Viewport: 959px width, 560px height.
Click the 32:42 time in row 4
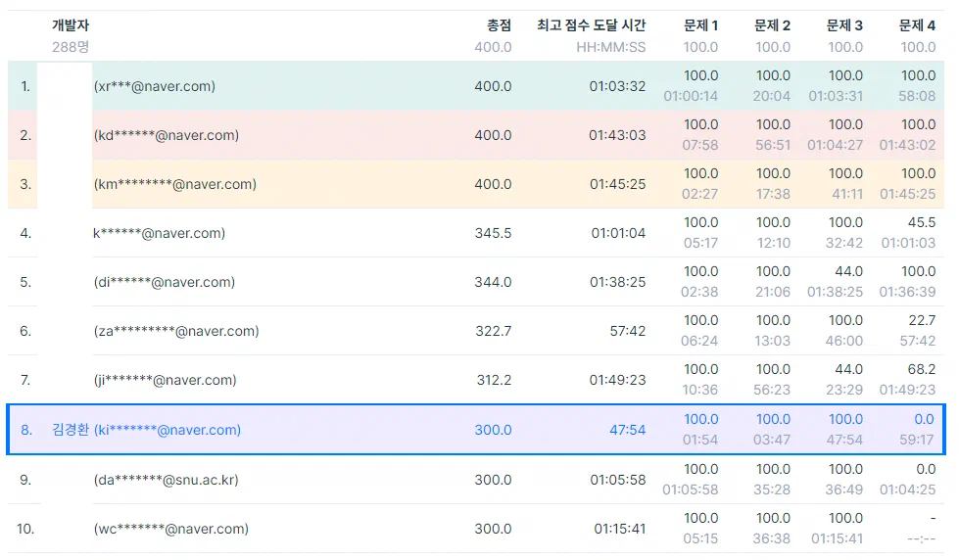(x=844, y=243)
